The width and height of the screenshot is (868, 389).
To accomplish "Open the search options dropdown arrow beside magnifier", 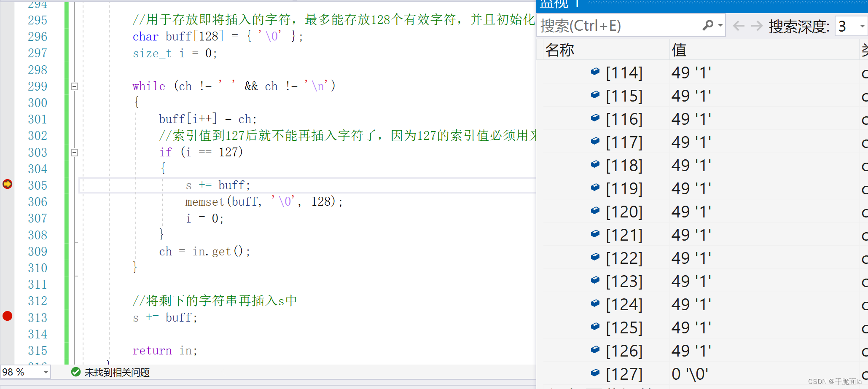I will (720, 26).
